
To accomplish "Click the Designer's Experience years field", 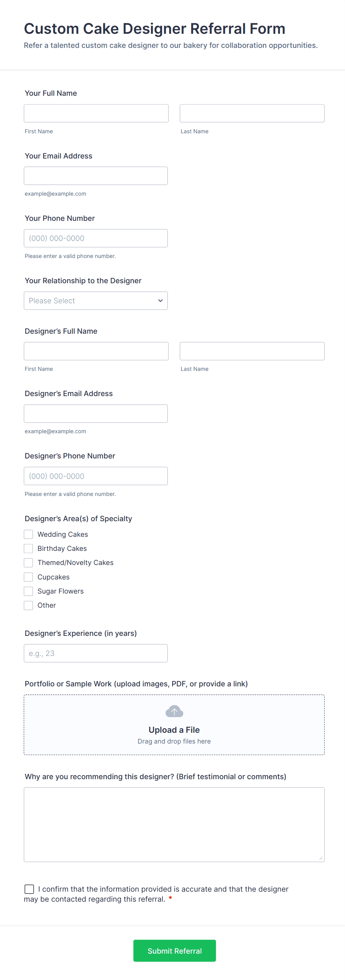I will [x=95, y=653].
